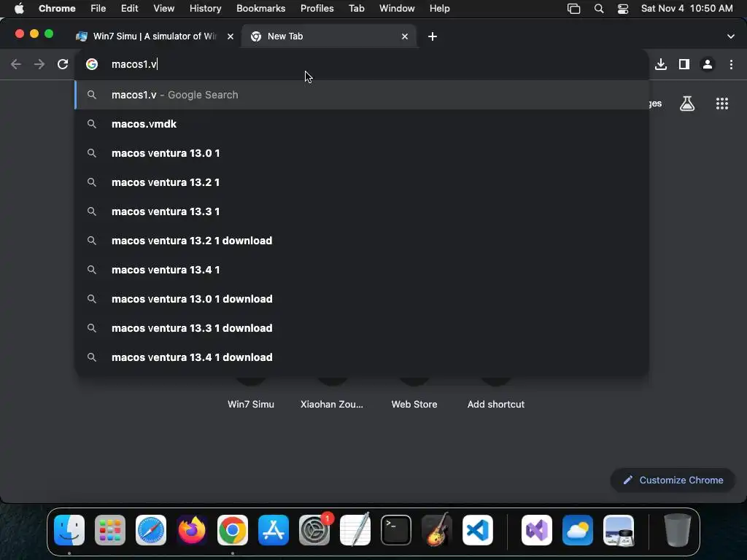747x560 pixels.
Task: Click the Customize Chrome button
Action: [673, 480]
